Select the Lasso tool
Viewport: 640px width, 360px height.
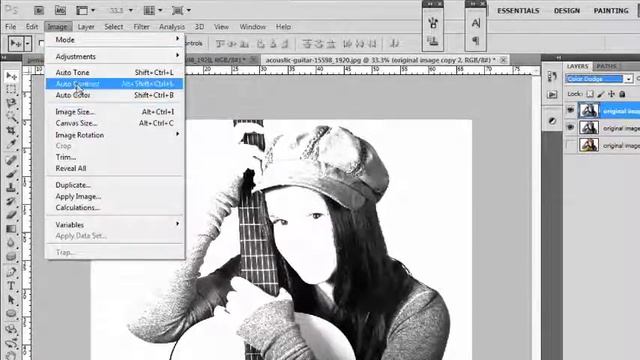tap(11, 103)
